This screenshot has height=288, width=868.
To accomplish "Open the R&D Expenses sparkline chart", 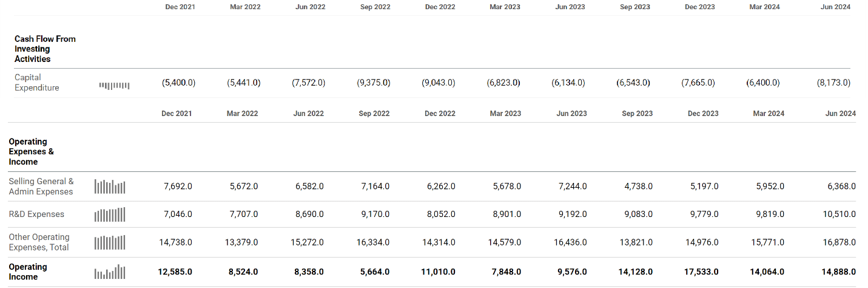I will [x=110, y=214].
